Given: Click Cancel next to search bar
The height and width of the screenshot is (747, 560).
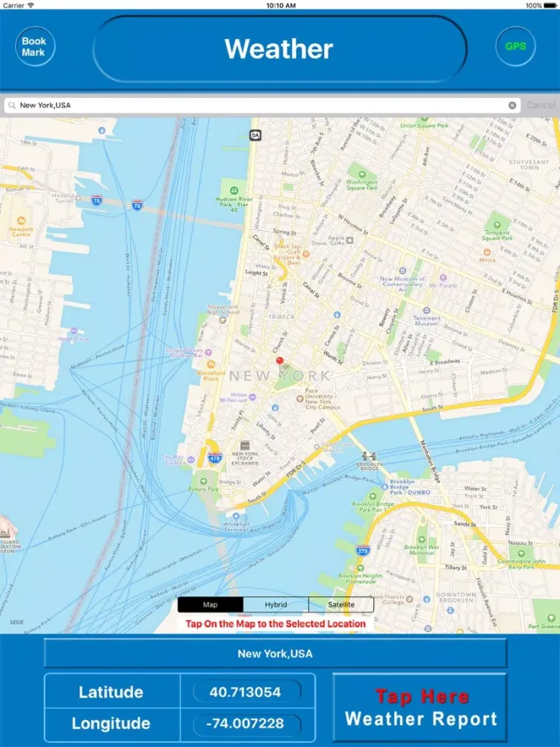Looking at the screenshot, I should click(541, 105).
